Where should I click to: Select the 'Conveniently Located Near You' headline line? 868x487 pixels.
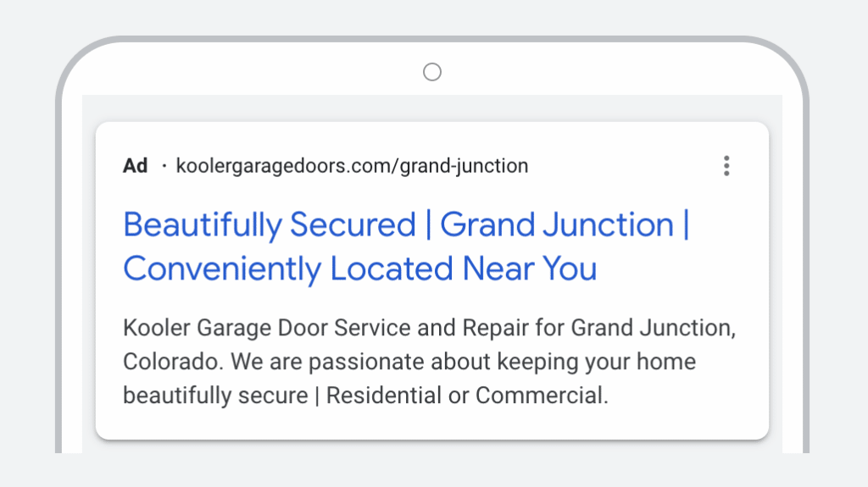pos(359,269)
